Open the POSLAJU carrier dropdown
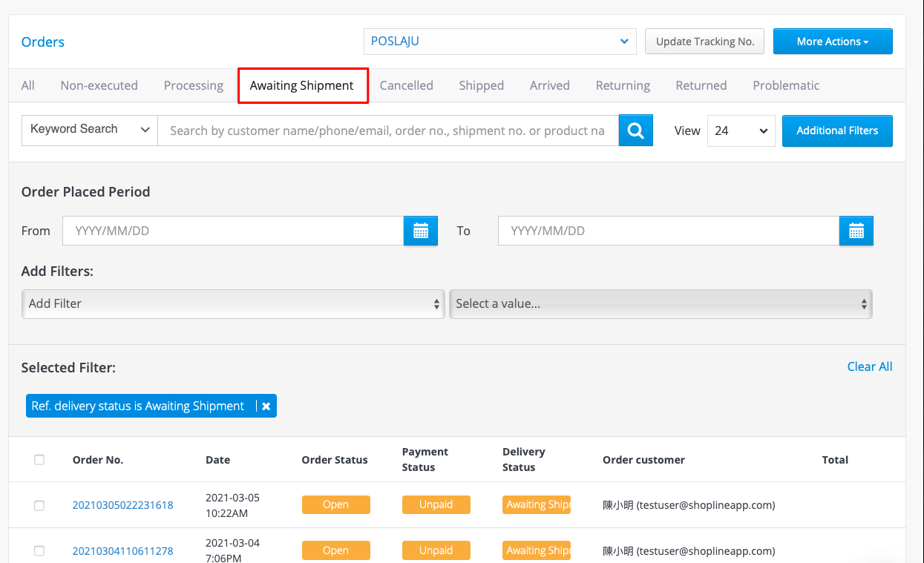Image resolution: width=924 pixels, height=563 pixels. point(500,42)
